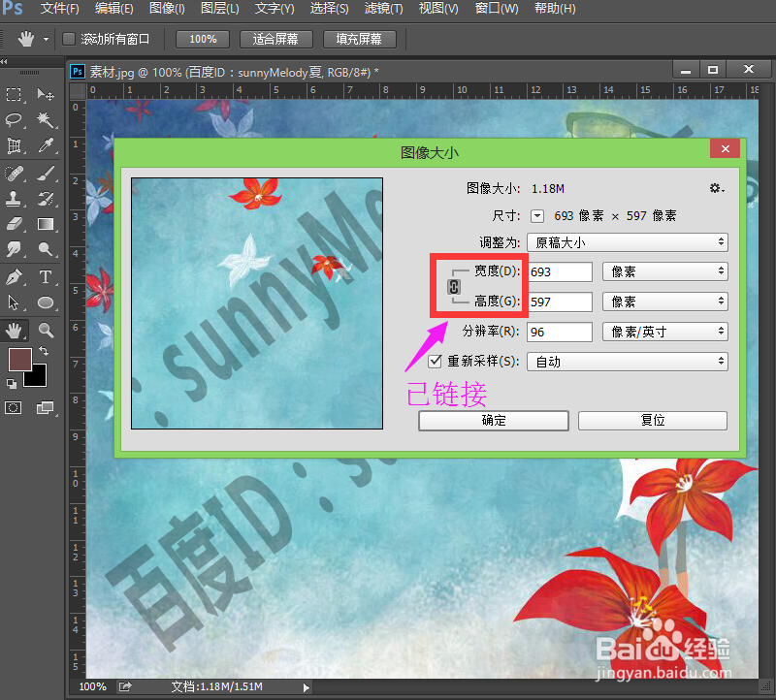Change the screen mode
Viewport: 776px width, 700px height.
(46, 407)
